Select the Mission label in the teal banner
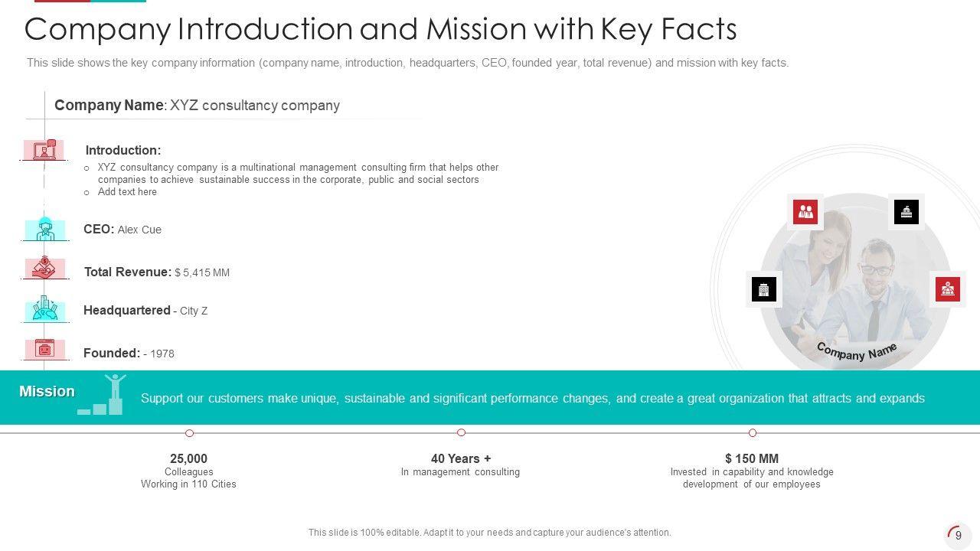Image resolution: width=980 pixels, height=551 pixels. click(x=47, y=392)
